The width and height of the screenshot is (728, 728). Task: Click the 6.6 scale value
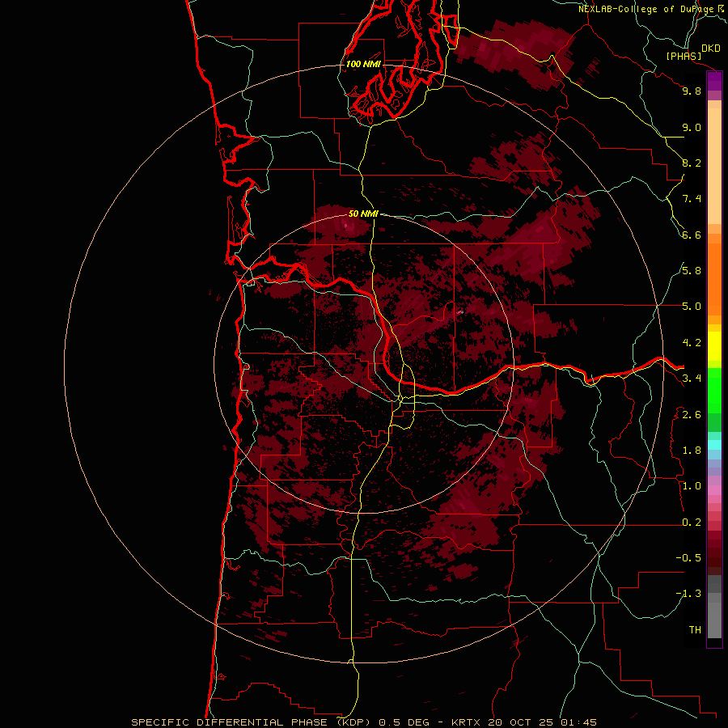point(692,235)
